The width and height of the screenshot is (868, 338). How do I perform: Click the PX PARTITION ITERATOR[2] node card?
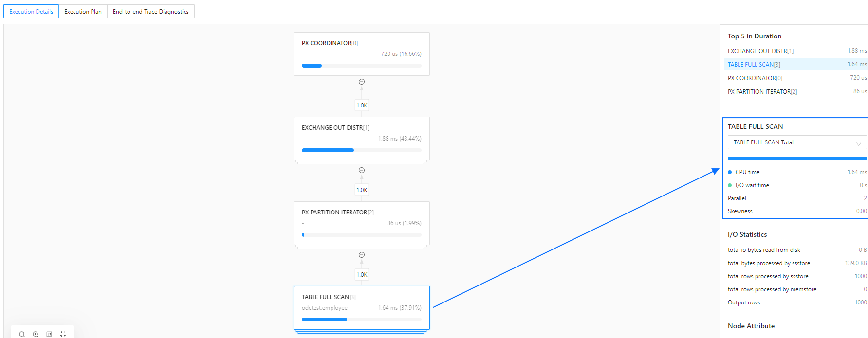click(x=361, y=223)
